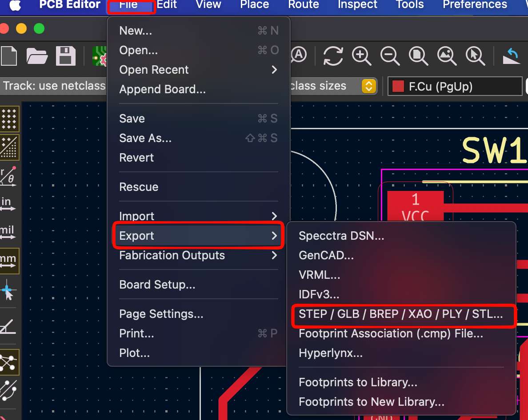Image resolution: width=528 pixels, height=420 pixels.
Task: Toggle grid overrides icon in left toolbar
Action: [x=9, y=147]
